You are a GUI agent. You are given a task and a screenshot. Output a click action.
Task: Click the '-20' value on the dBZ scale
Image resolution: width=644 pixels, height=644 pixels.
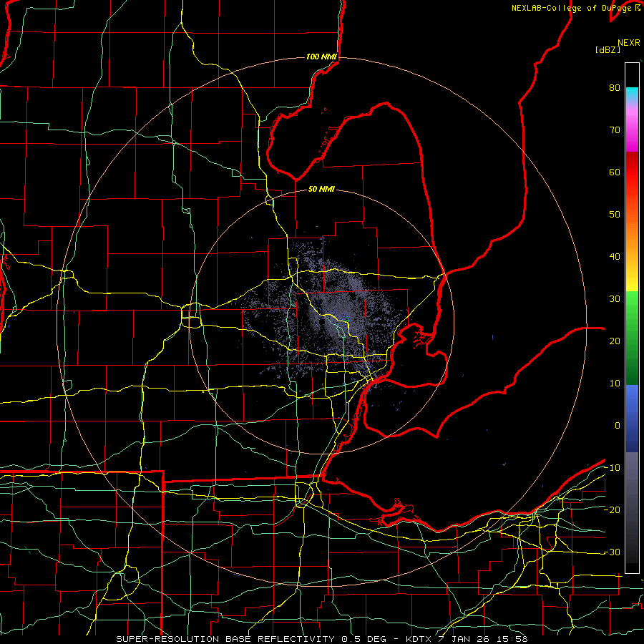(612, 510)
